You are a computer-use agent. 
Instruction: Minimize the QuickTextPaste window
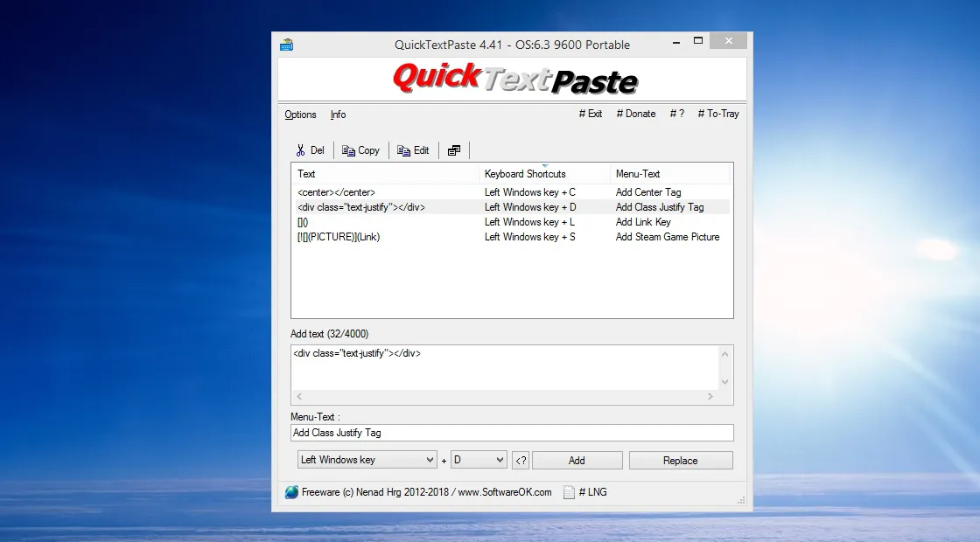(676, 41)
